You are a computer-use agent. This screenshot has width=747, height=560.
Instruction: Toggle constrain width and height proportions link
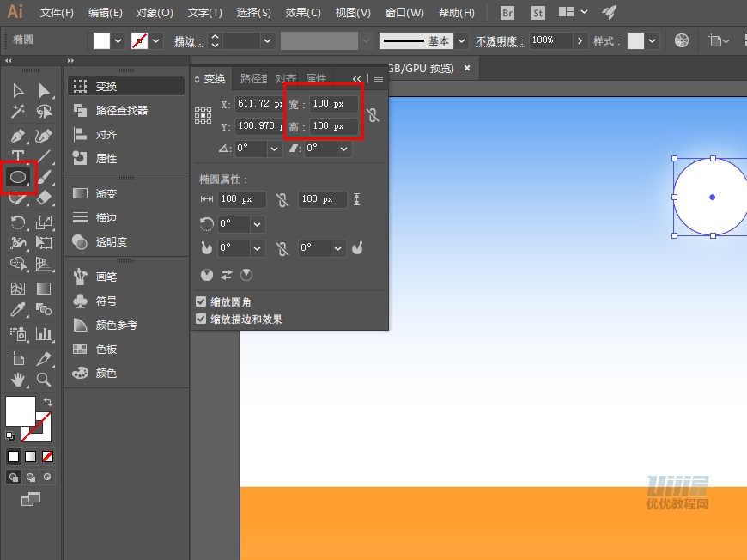pos(372,115)
